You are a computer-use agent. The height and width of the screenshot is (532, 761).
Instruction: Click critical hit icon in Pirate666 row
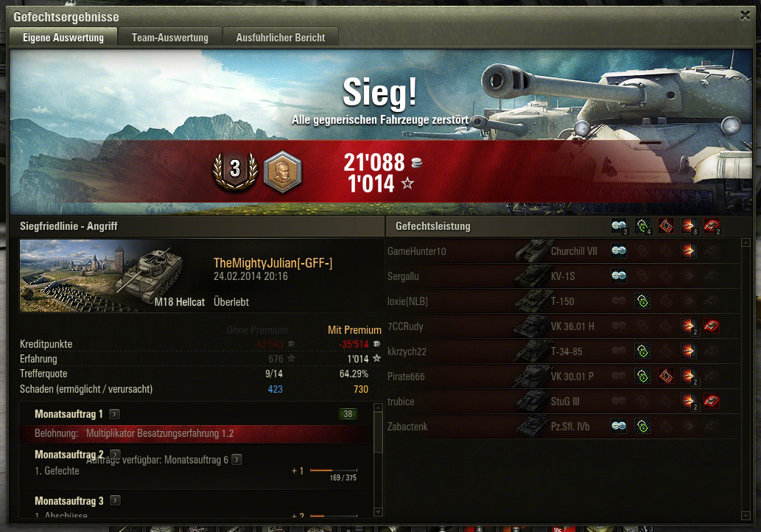pyautogui.click(x=666, y=377)
